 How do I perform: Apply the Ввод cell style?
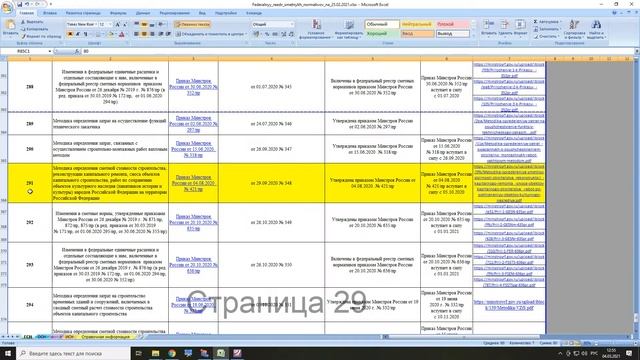click(417, 33)
